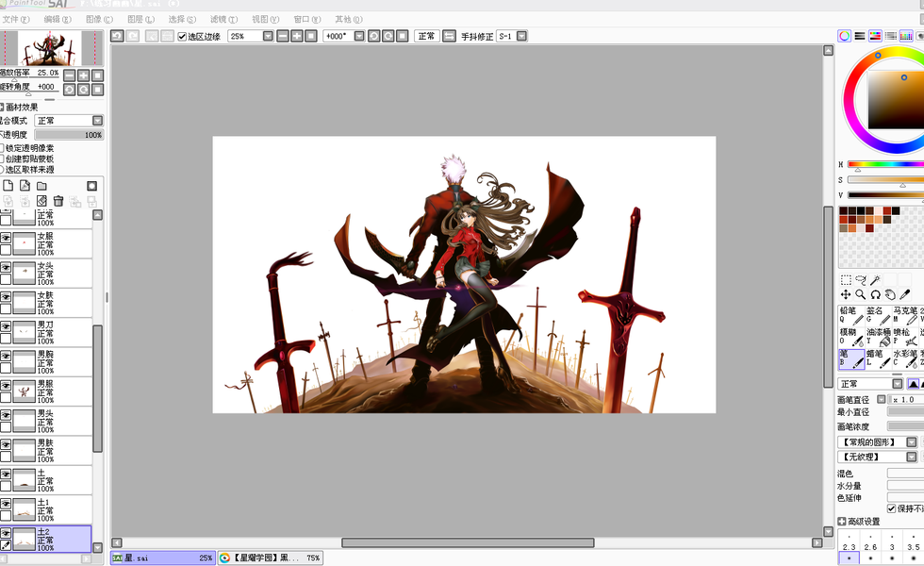Click the undo arrow in the top toolbar

117,36
